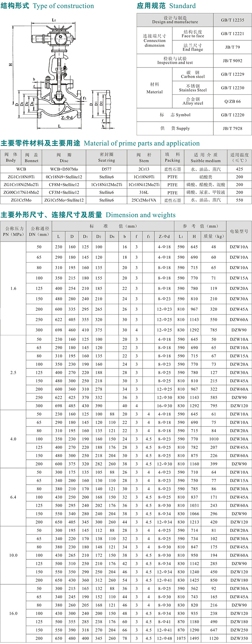Click the D577 seat ring material cell

pyautogui.click(x=107, y=169)
